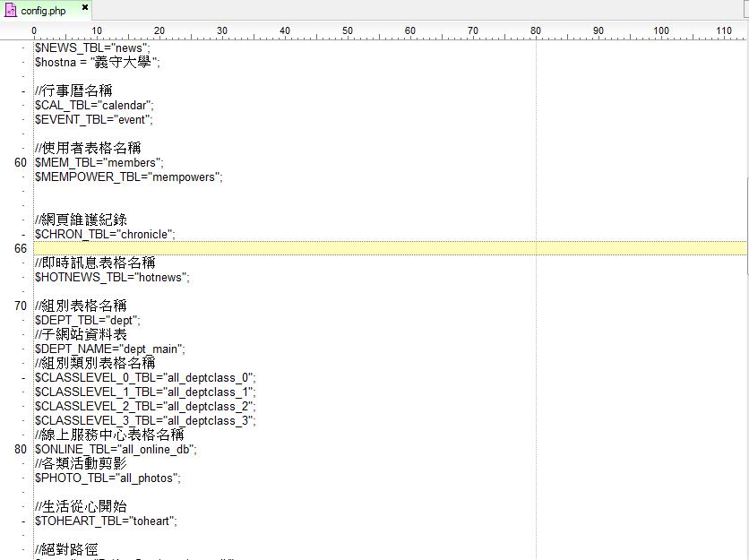
Task: Click the comment //線上服務中心表格名稱
Action: coord(109,435)
